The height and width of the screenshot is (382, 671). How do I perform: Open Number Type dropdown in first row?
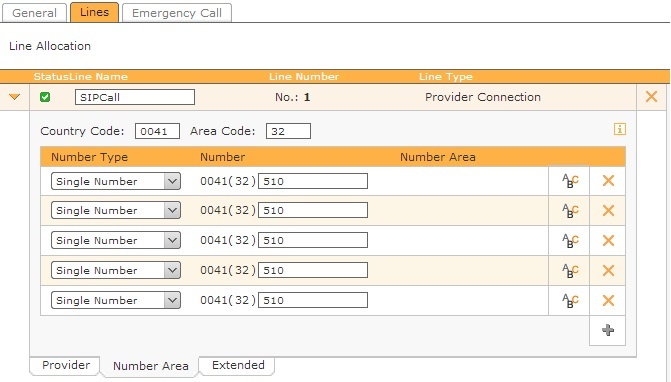pos(116,181)
